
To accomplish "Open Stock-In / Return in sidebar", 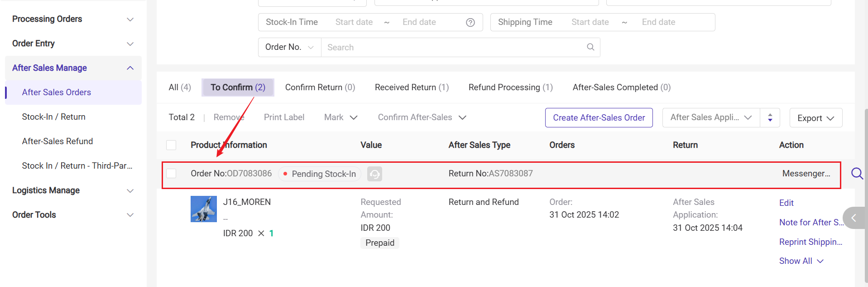I will coord(54,117).
